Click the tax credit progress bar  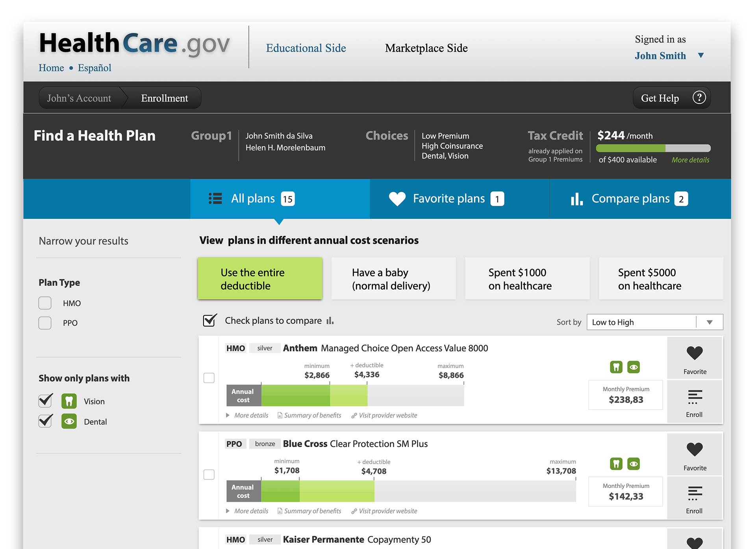coord(653,148)
